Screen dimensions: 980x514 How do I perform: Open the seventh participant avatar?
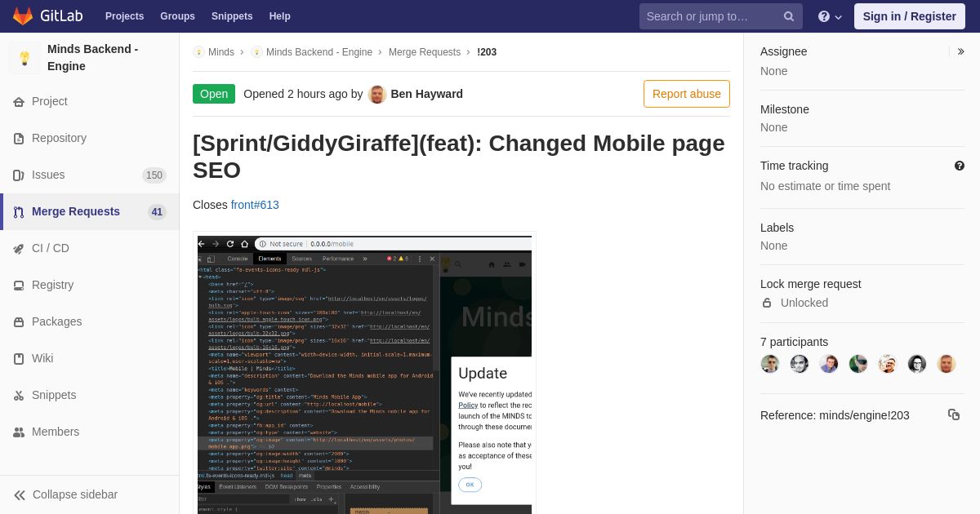(947, 364)
